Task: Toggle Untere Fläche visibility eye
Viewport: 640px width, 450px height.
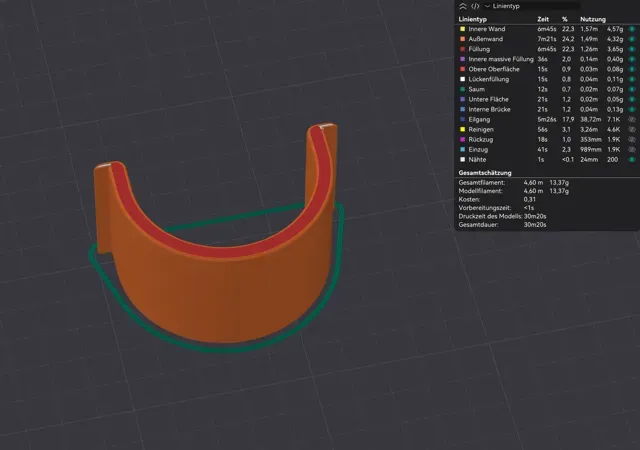Action: click(x=632, y=99)
